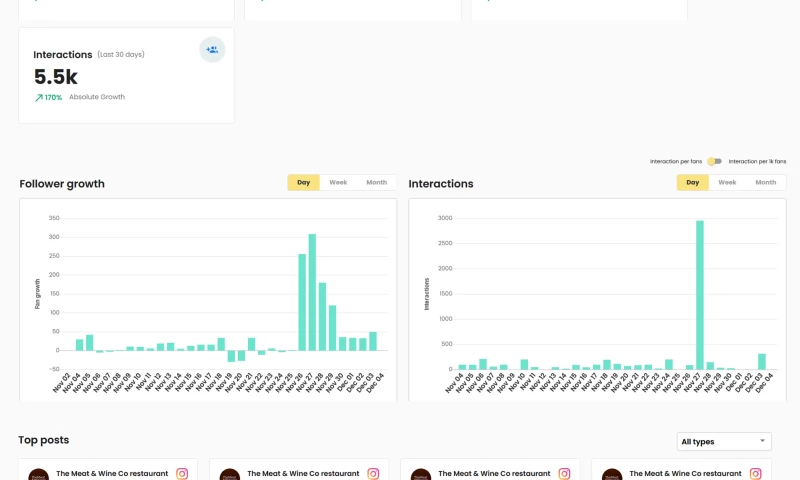
Task: Open the All types dropdown
Action: 724,441
